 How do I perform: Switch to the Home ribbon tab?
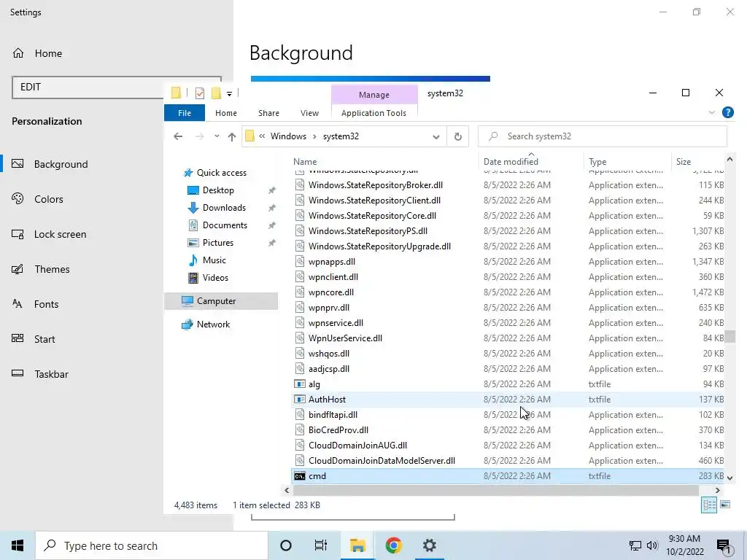click(226, 113)
